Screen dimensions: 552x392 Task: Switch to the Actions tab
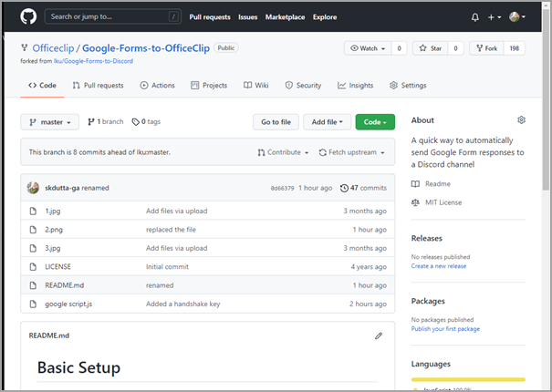[x=157, y=85]
